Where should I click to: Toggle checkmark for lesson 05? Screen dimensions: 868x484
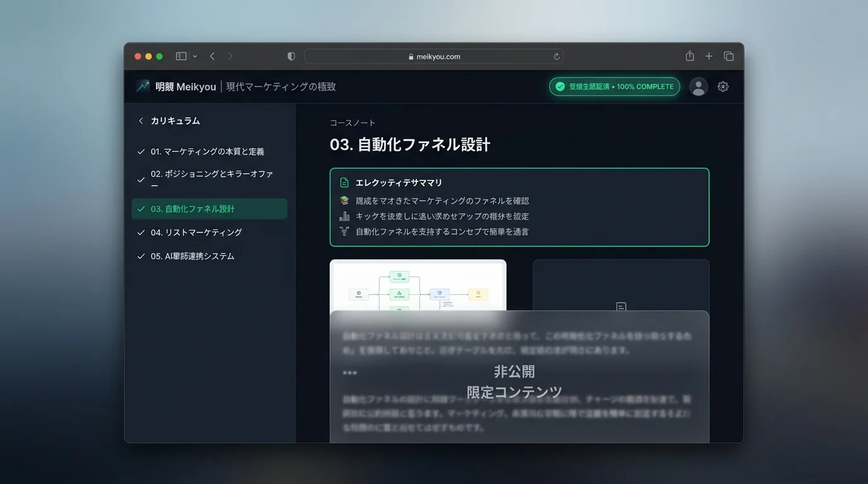tap(141, 256)
